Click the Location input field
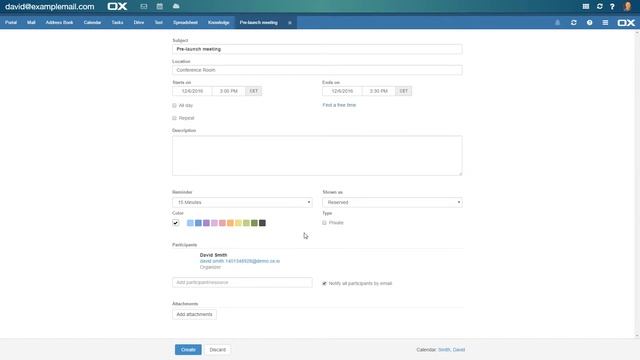Viewport: 640px width, 360px height. [317, 70]
